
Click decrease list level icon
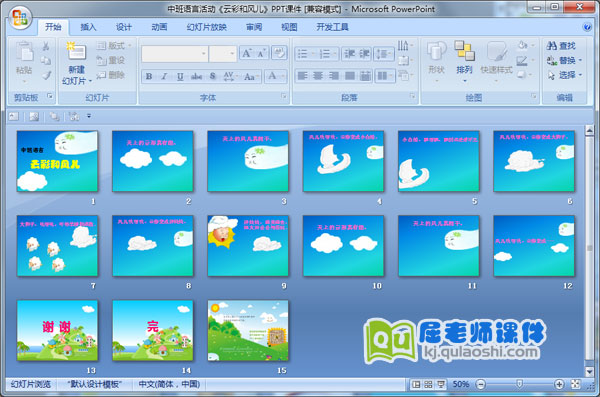pos(349,54)
